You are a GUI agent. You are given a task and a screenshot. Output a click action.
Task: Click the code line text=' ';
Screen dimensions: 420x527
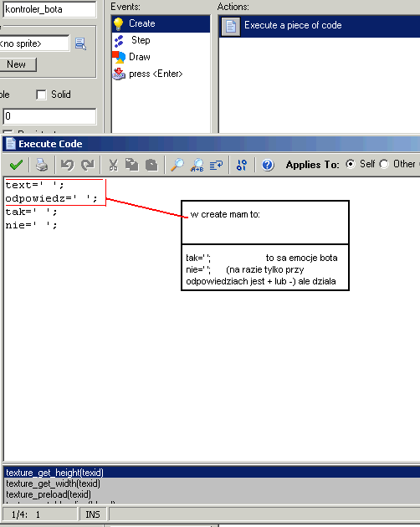(34, 185)
